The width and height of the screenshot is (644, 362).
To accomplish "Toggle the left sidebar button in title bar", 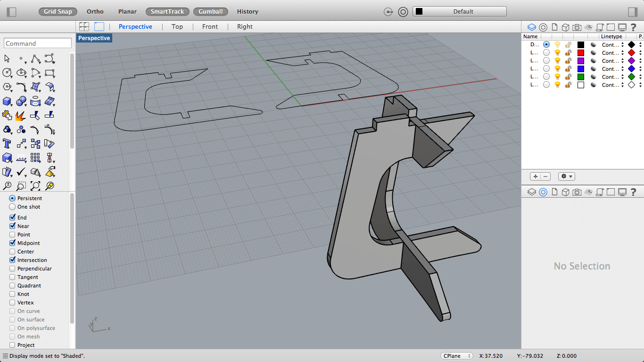I will pos(12,12).
